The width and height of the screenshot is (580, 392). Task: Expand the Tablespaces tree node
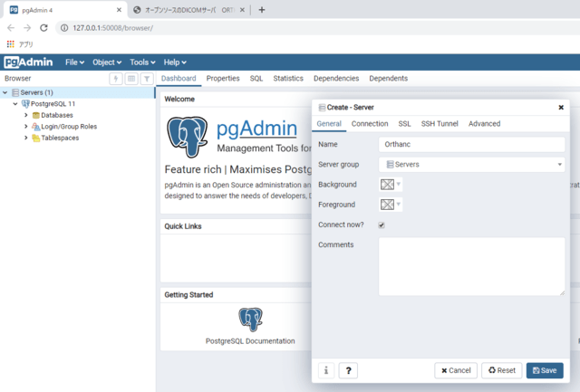pyautogui.click(x=26, y=138)
